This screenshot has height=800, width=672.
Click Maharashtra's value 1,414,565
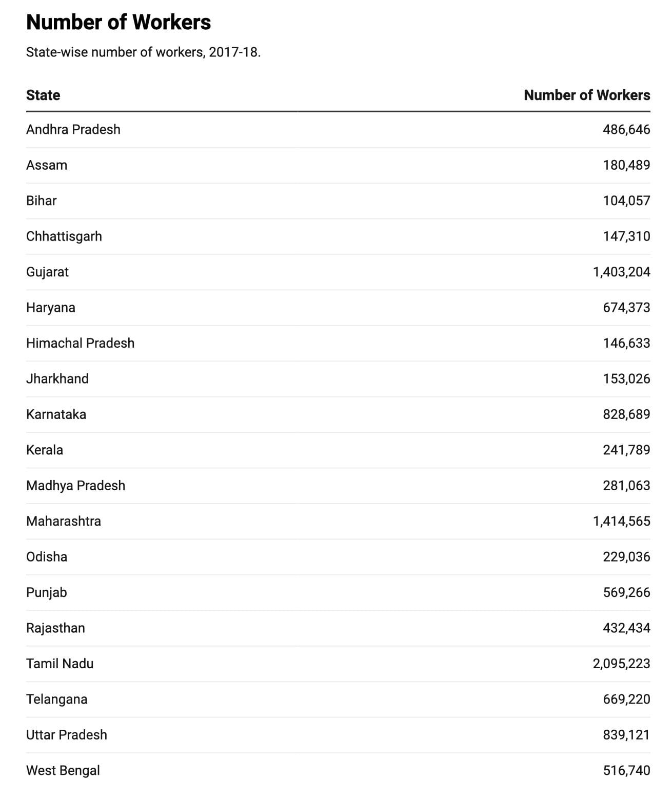(621, 522)
